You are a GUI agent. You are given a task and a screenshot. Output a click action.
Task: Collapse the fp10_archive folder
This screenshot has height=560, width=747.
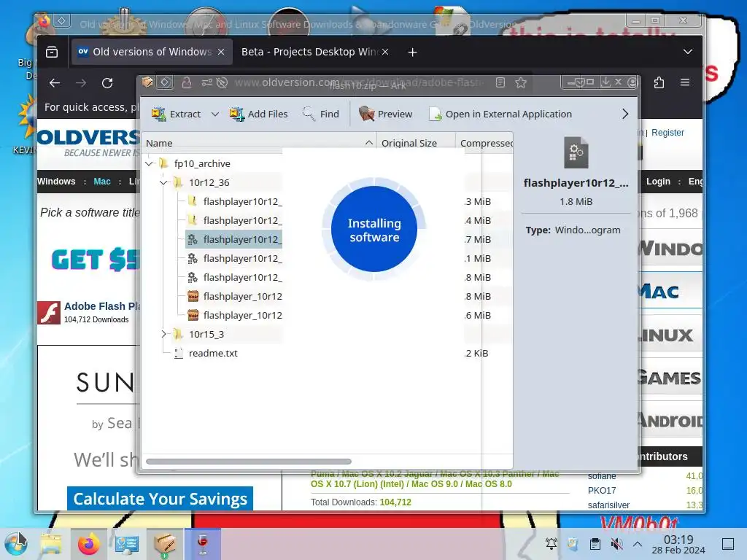tap(149, 164)
